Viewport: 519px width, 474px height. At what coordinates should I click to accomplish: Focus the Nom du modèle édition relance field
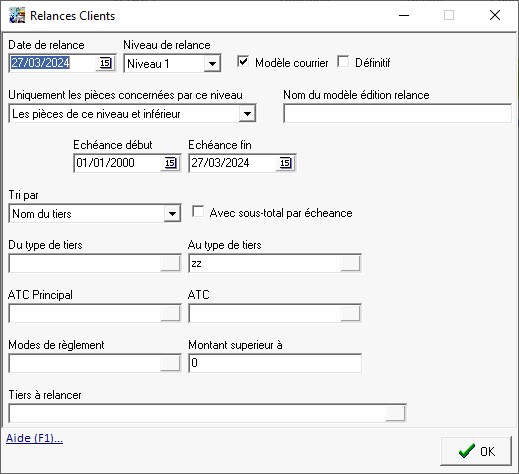click(x=398, y=113)
